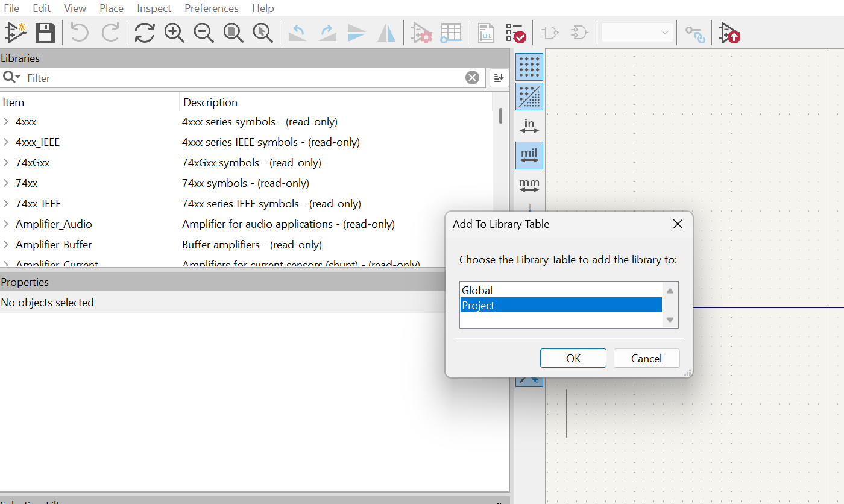Create a new symbol with toolbar icon
The height and width of the screenshot is (504, 844).
point(16,33)
